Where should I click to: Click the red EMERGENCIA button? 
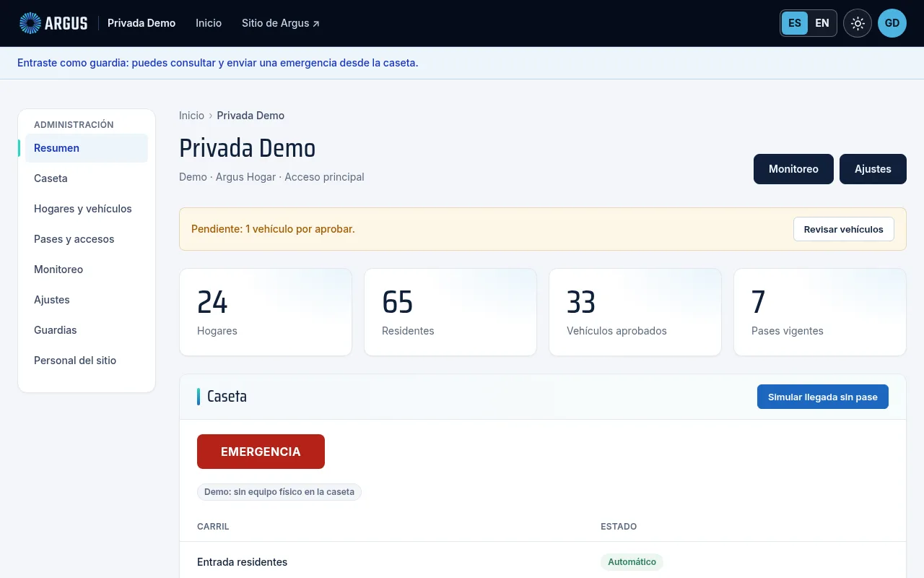click(x=261, y=452)
